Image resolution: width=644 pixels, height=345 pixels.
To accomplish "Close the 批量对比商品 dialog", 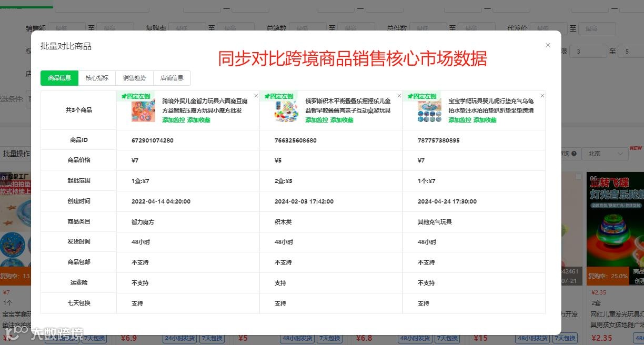I will click(548, 45).
